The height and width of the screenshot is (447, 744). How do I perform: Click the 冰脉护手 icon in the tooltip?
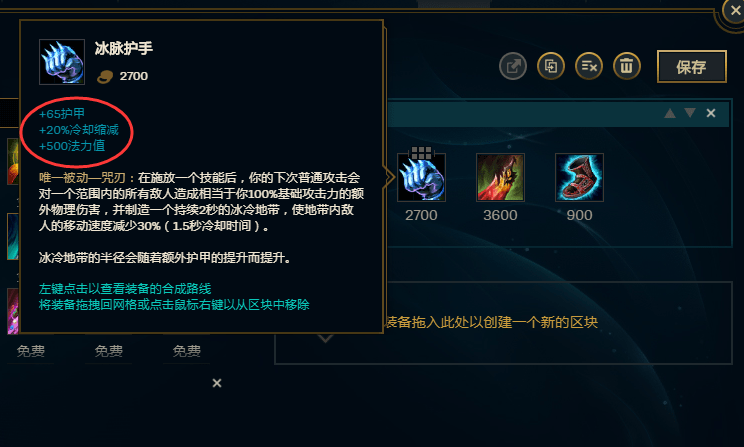[62, 62]
